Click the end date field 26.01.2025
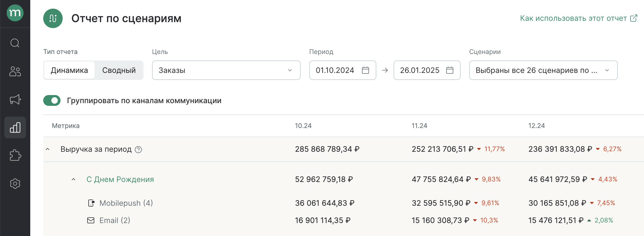Viewport: 644px width, 236px height. tap(427, 70)
